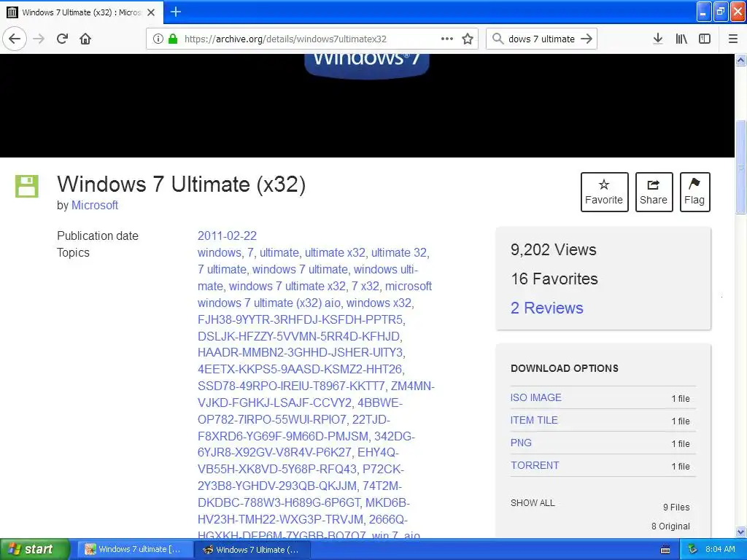Switch to 'Windows 7 Ultimate (...' Firefox taskbar button
747x560 pixels.
tap(252, 550)
